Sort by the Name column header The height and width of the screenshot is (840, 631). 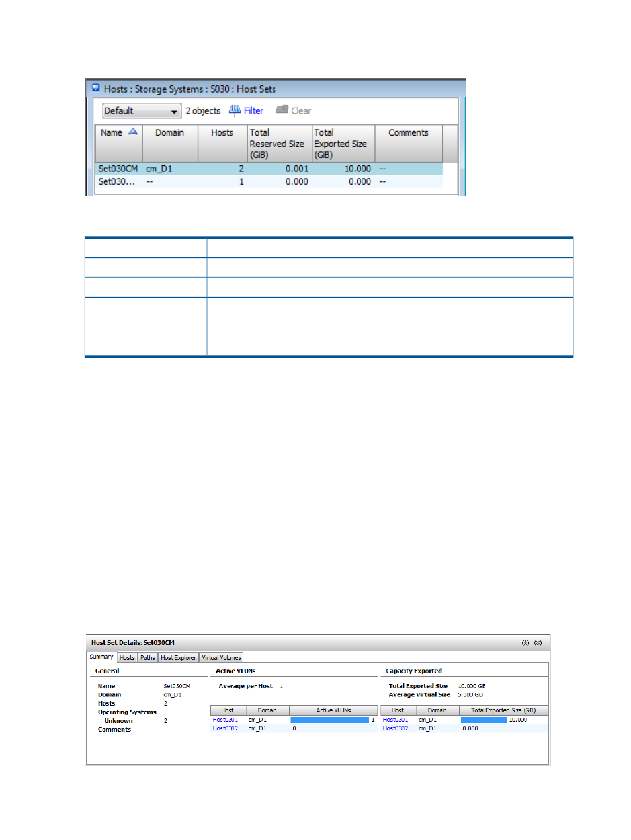point(118,143)
